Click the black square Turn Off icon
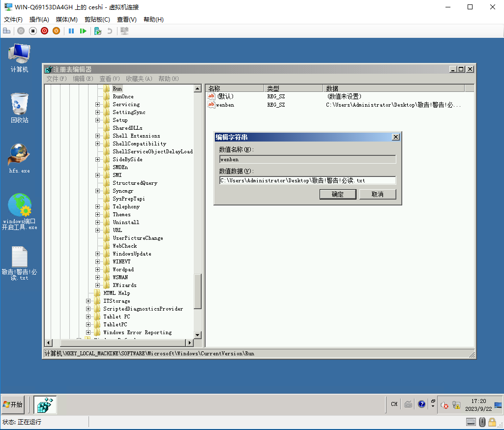The width and height of the screenshot is (504, 430). pos(32,31)
